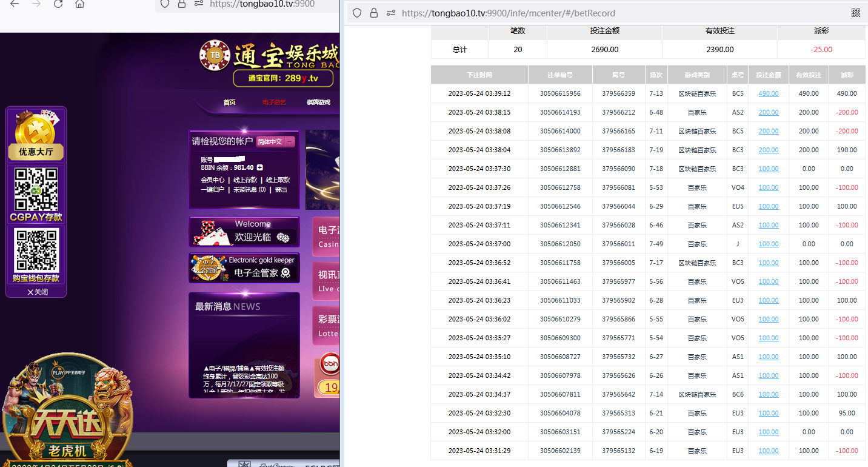Open the shield tracking protection icon in right window
Image resolution: width=868 pixels, height=467 pixels.
point(357,13)
